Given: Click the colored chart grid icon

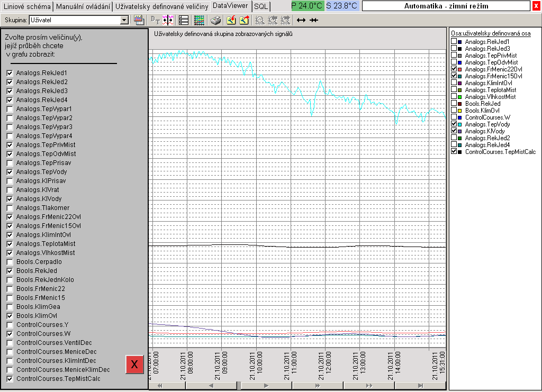Looking at the screenshot, I should coord(199,20).
